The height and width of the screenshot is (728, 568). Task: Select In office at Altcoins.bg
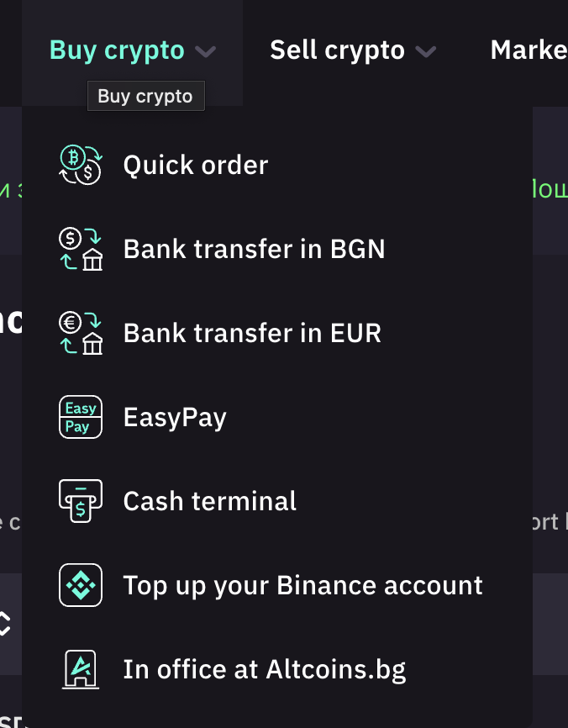265,669
